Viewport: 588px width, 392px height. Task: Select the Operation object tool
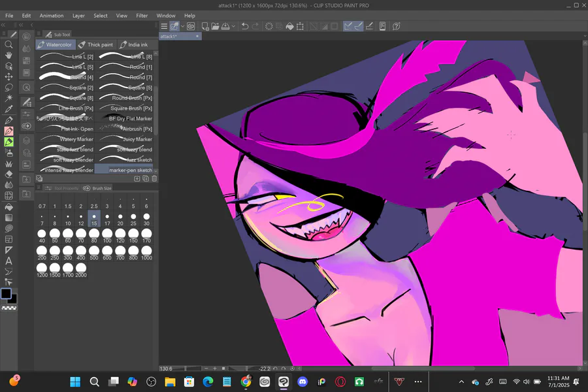8,66
